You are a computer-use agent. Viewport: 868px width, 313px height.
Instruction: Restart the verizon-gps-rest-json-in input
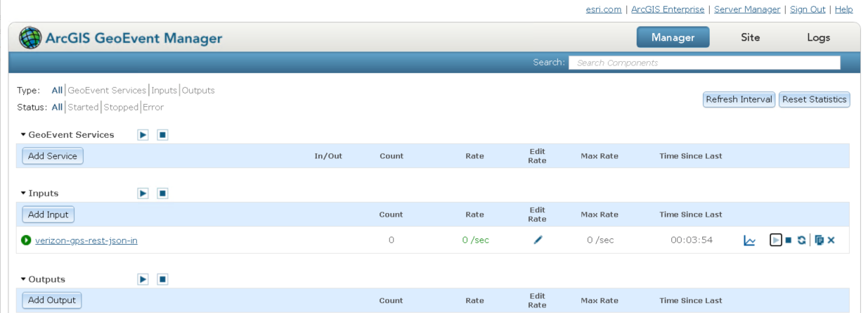pos(801,241)
